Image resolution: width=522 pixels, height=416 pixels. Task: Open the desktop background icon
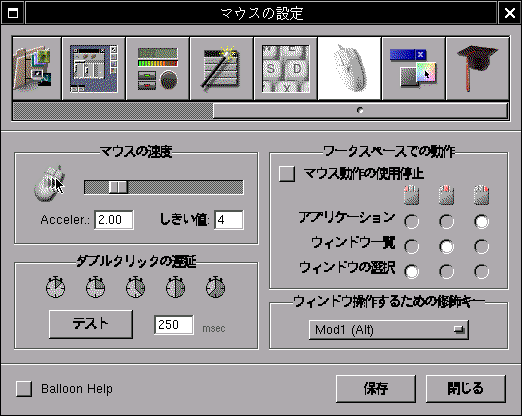[x=36, y=68]
